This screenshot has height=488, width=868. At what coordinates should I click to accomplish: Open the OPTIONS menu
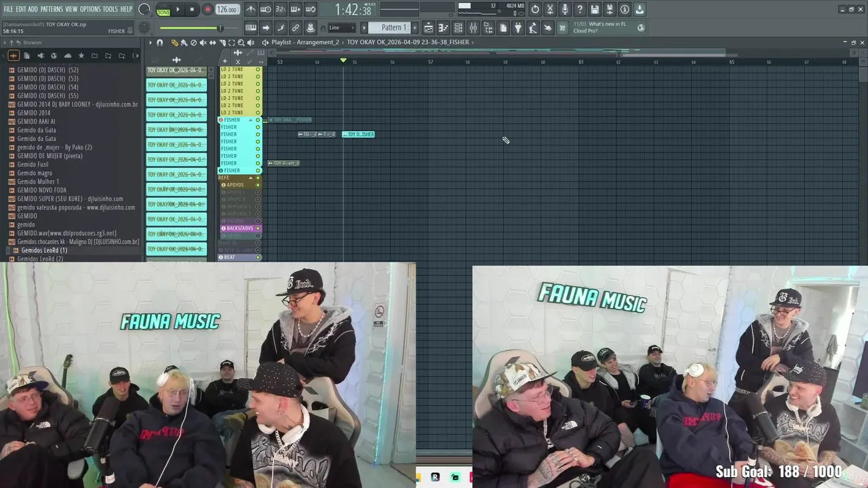(90, 9)
